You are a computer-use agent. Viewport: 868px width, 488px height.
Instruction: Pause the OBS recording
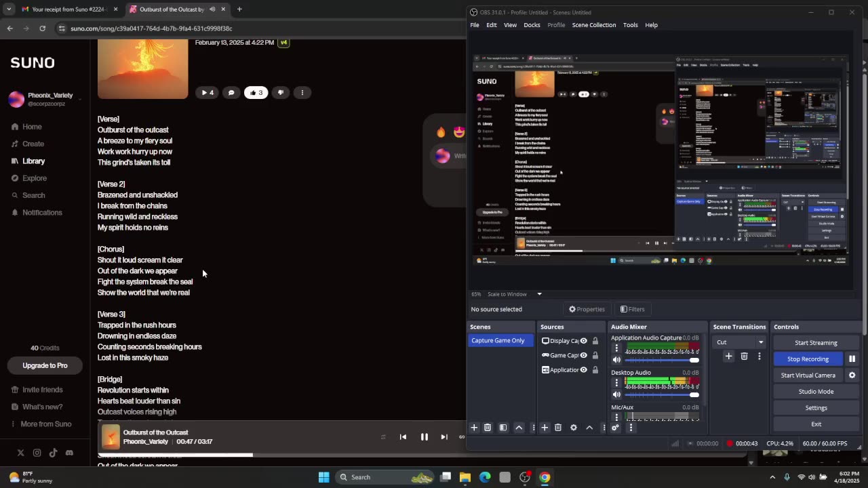click(x=852, y=359)
